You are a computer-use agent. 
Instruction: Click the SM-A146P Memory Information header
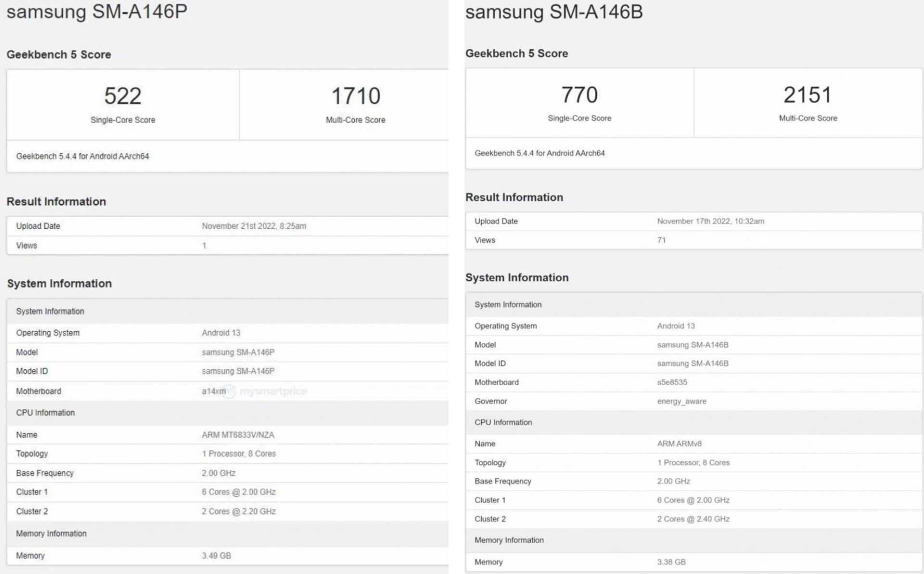coord(51,534)
